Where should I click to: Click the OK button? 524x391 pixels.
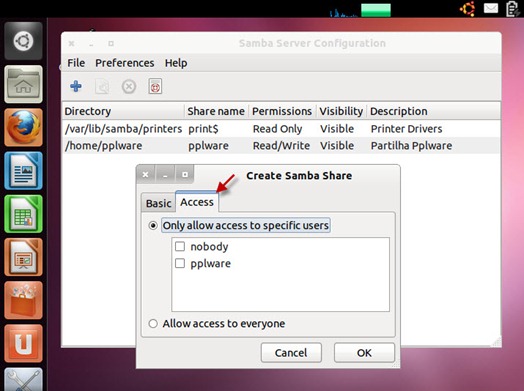click(x=364, y=353)
